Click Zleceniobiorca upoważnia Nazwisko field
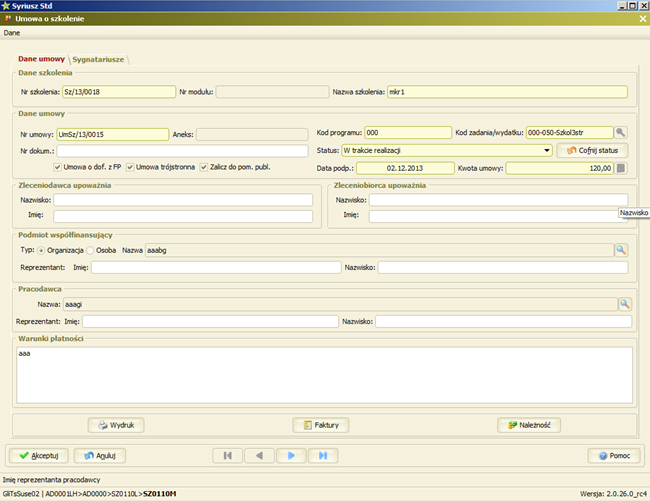This screenshot has width=650, height=501. pos(498,200)
